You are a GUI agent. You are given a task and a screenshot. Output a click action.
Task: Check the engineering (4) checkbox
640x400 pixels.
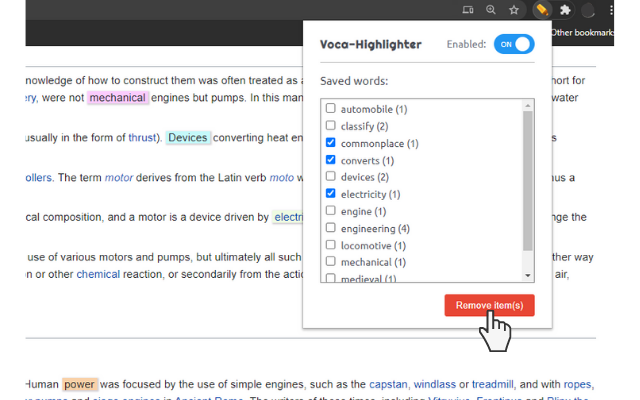pos(331,228)
